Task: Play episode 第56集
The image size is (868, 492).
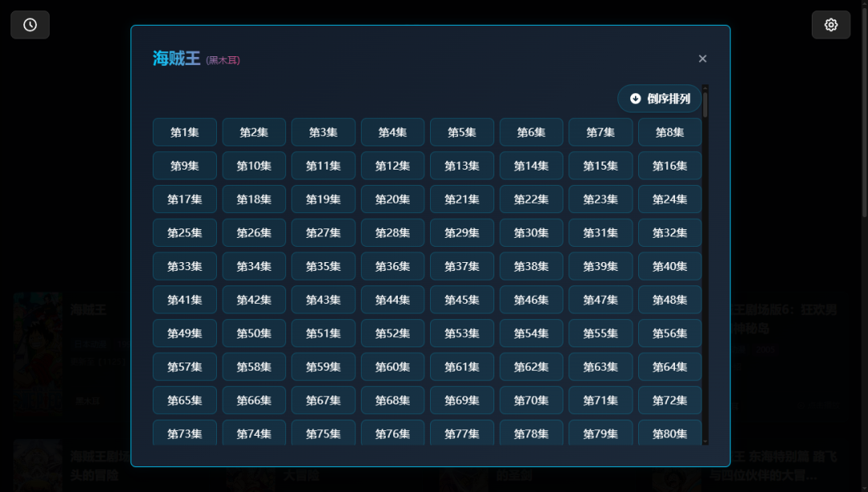Action: (669, 333)
